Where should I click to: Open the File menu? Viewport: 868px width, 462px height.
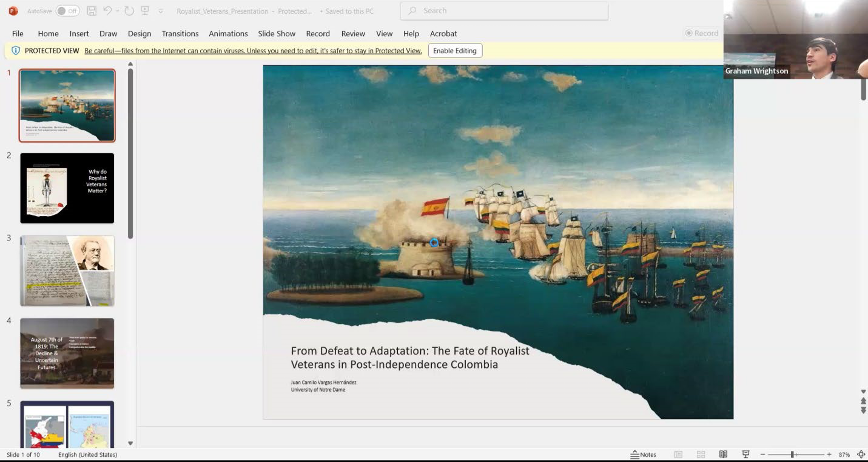tap(17, 34)
